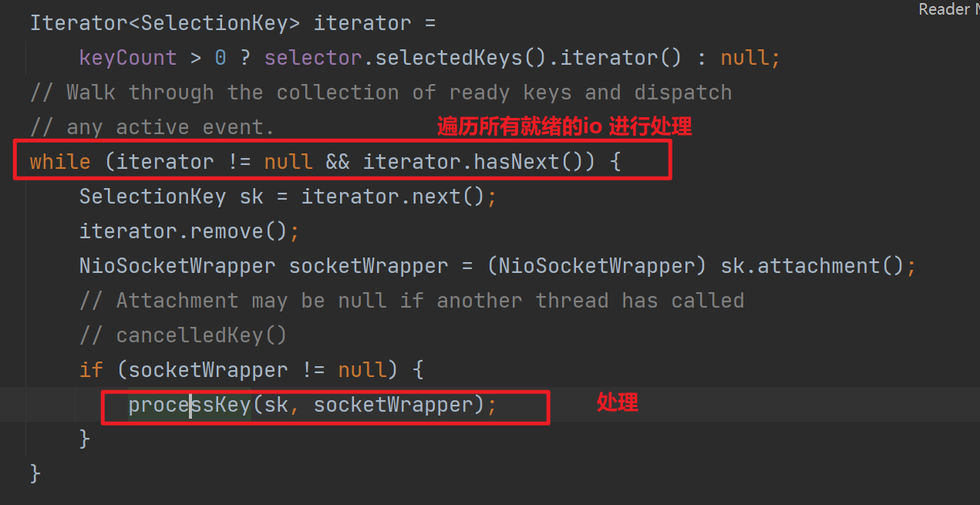Click the while keyword
The image size is (980, 505).
[60, 162]
